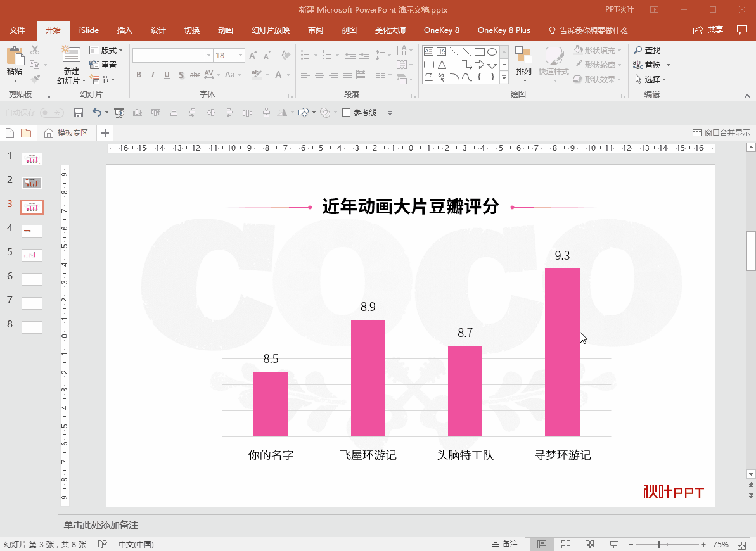Zoom in with plus button

click(703, 544)
